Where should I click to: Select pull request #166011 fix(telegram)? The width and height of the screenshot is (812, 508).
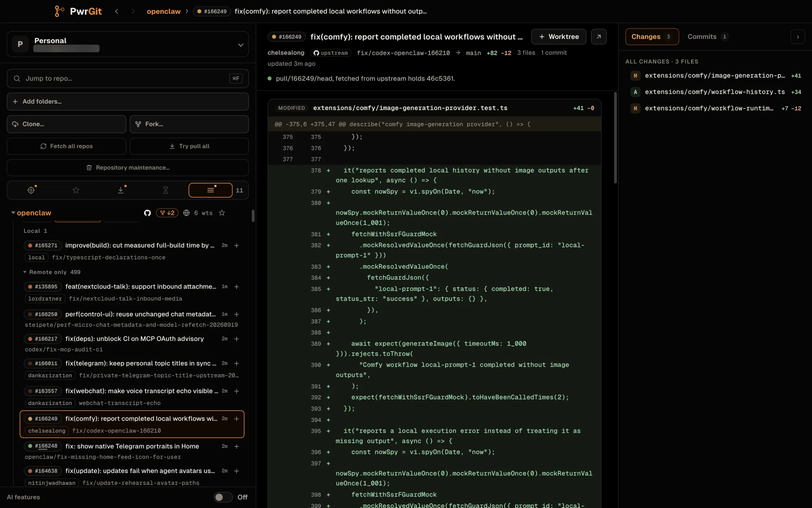click(132, 369)
